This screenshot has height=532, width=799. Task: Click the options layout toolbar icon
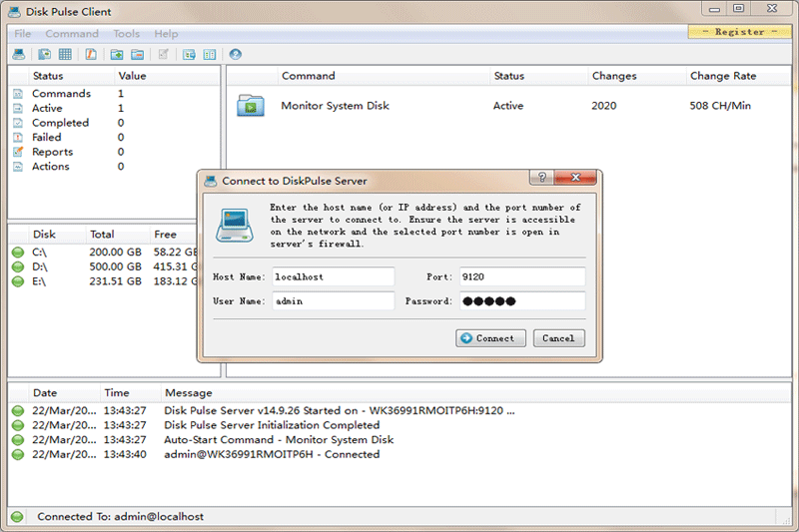(210, 54)
